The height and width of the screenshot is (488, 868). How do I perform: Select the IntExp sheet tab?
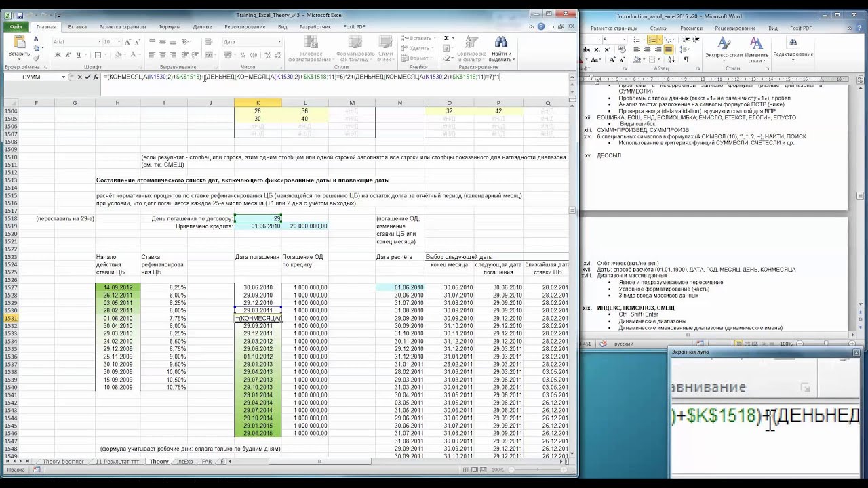coord(184,462)
